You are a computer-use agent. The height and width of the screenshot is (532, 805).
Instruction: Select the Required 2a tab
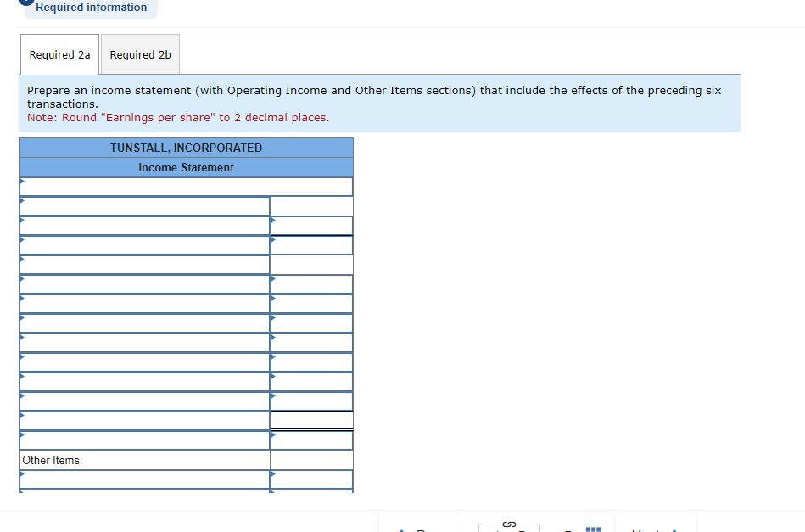point(59,53)
